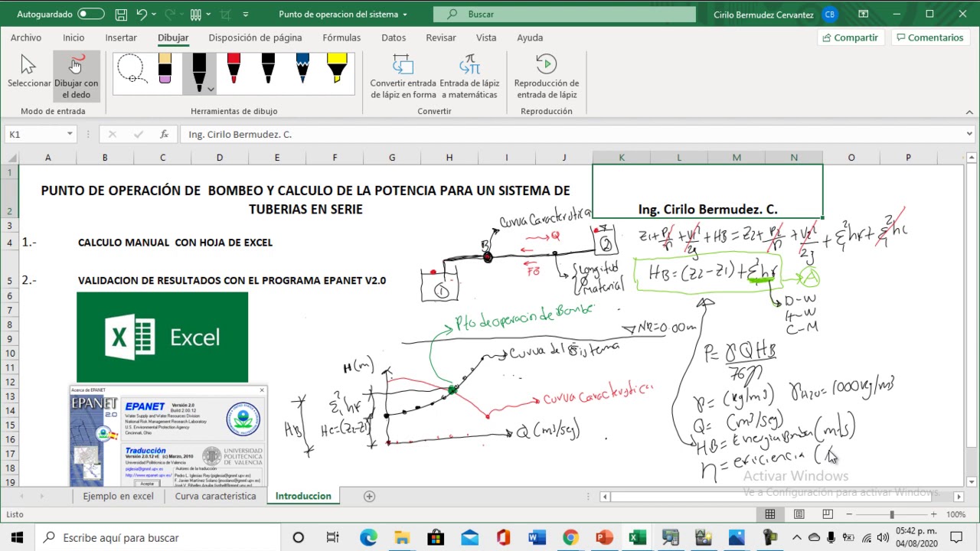Switch to the Inicio tab
The height and width of the screenshot is (551, 980).
73,37
